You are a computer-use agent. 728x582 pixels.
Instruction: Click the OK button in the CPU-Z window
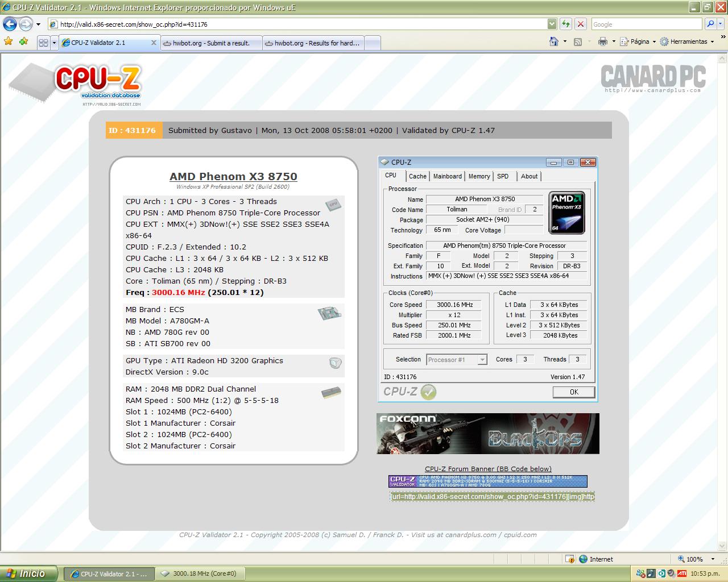[x=574, y=392]
